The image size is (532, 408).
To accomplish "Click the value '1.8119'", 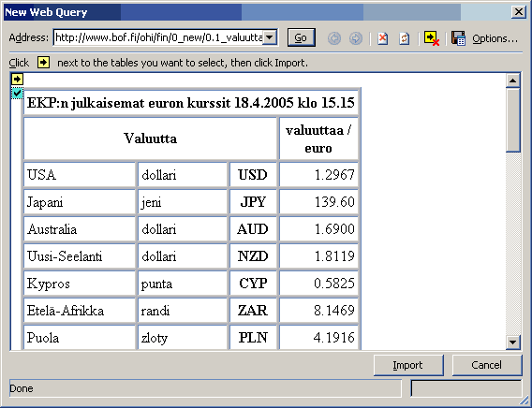I will coord(334,256).
